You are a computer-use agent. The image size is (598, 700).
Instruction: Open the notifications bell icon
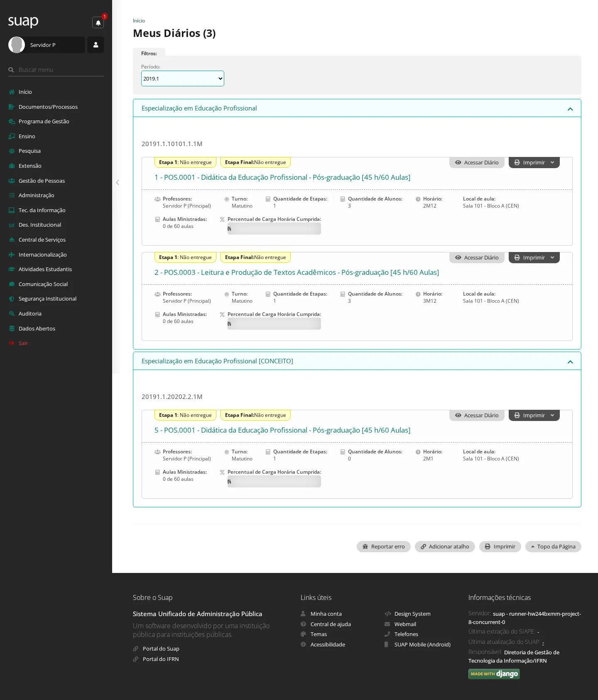[x=98, y=22]
